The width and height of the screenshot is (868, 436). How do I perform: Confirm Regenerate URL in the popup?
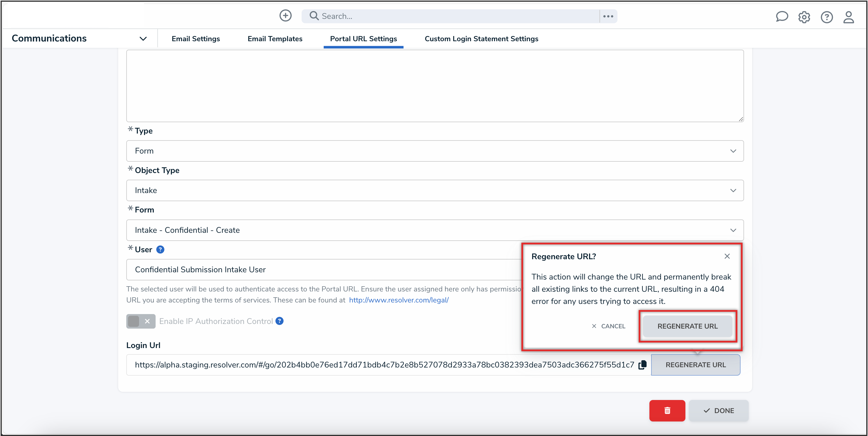(x=687, y=326)
